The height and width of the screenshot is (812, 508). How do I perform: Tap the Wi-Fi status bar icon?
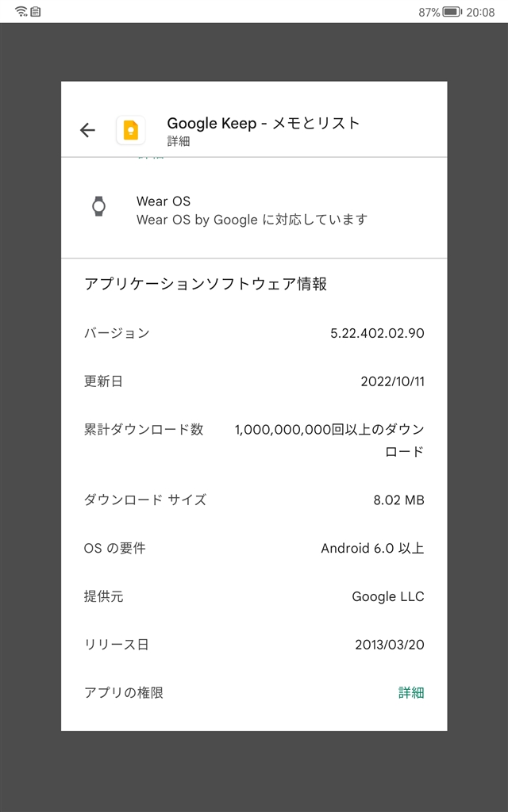pyautogui.click(x=21, y=11)
